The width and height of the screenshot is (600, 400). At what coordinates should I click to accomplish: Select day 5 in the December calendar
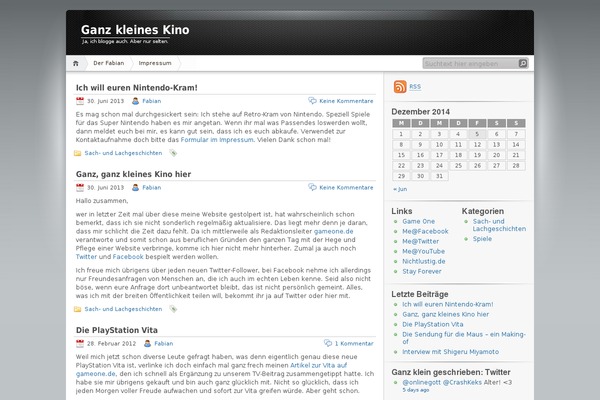477,134
